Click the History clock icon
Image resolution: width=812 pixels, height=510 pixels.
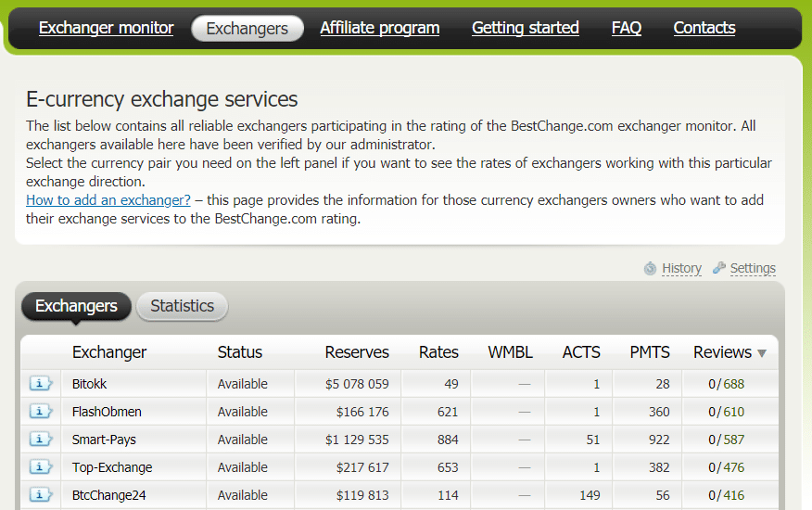click(x=650, y=269)
